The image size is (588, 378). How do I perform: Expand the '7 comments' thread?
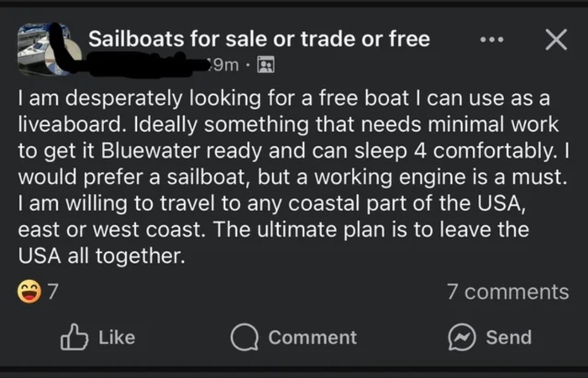(507, 291)
